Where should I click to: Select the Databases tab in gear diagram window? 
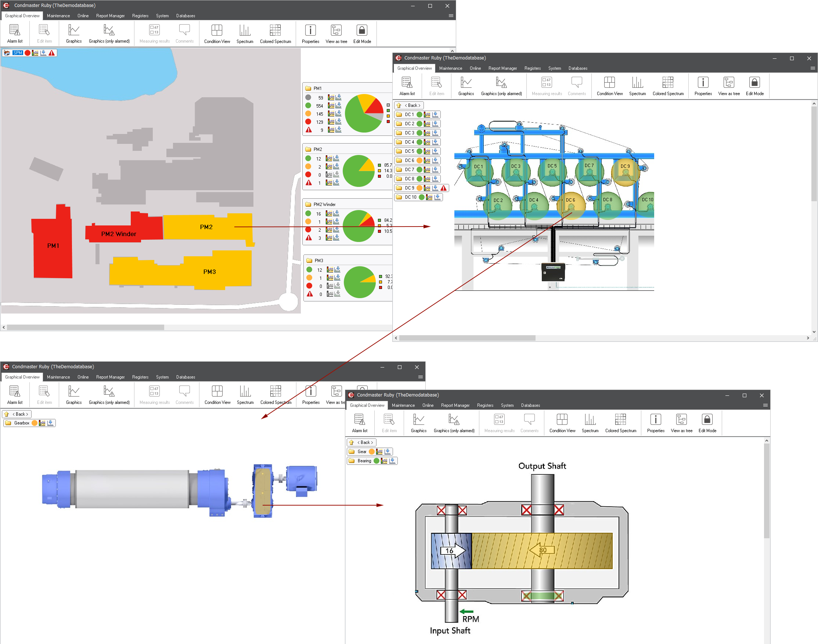[530, 405]
